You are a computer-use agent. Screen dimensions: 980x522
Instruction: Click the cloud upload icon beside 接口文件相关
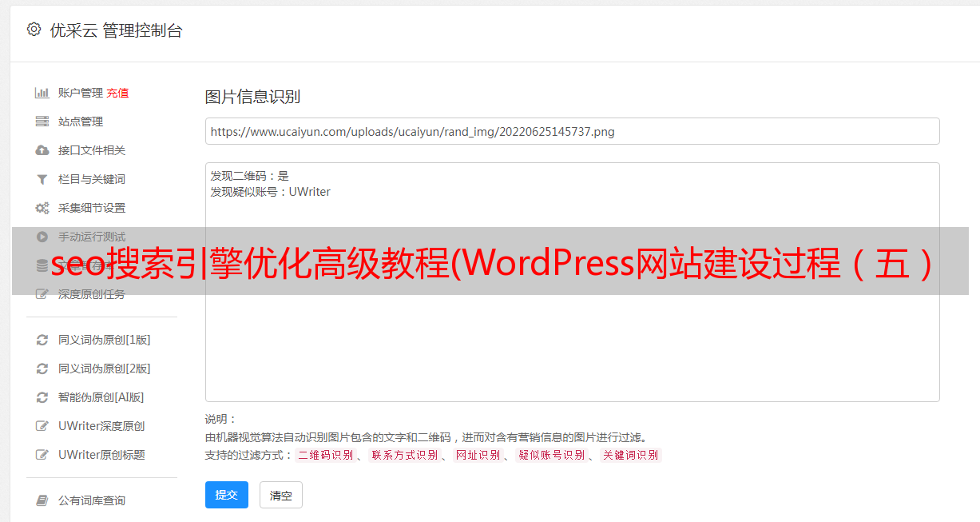(x=42, y=150)
